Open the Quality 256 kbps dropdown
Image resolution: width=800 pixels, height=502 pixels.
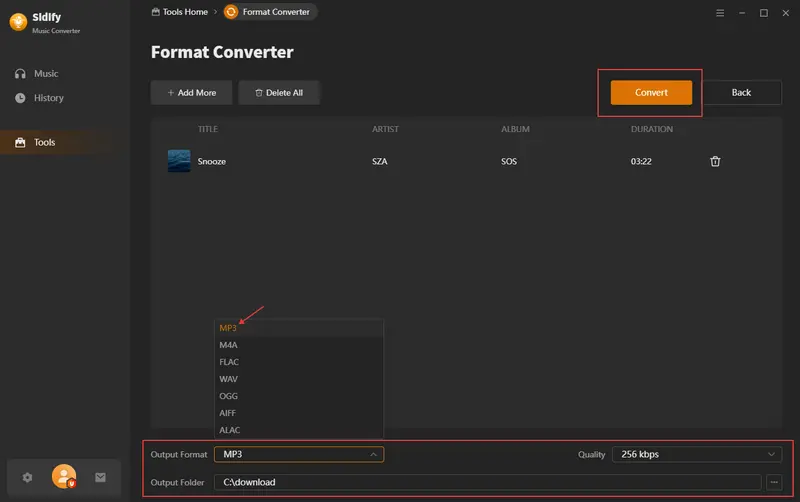click(x=696, y=454)
